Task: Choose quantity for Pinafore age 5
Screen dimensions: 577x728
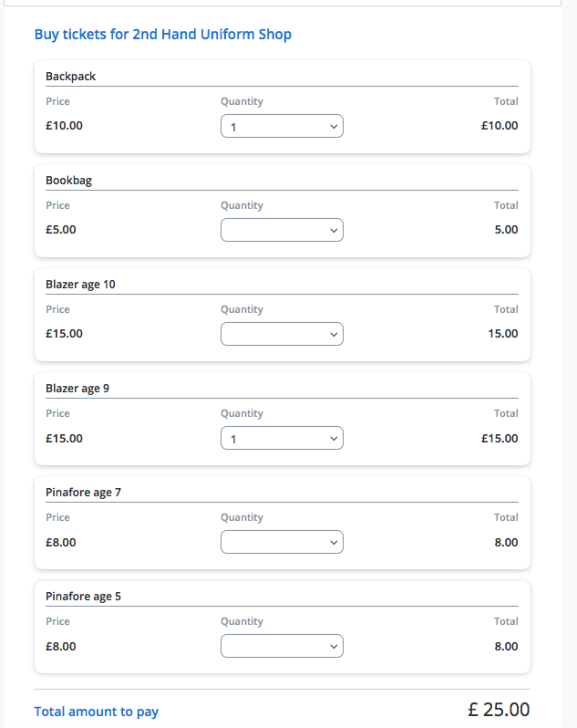Action: 282,646
